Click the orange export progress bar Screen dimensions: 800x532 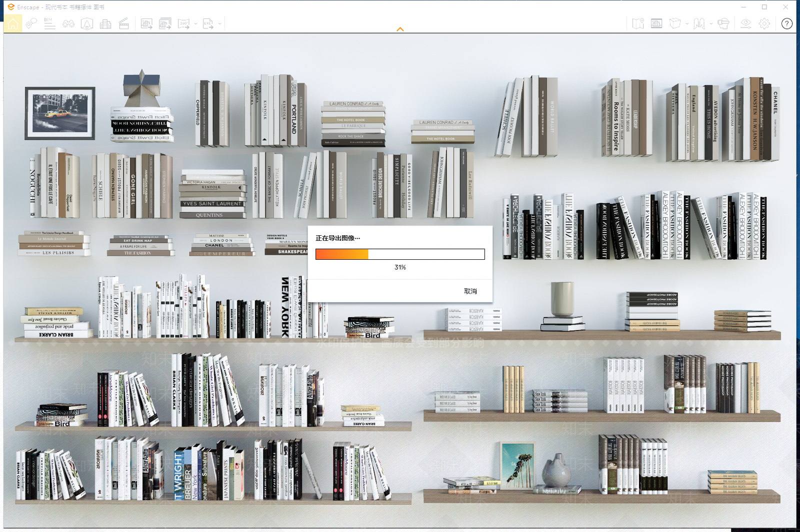[400, 254]
